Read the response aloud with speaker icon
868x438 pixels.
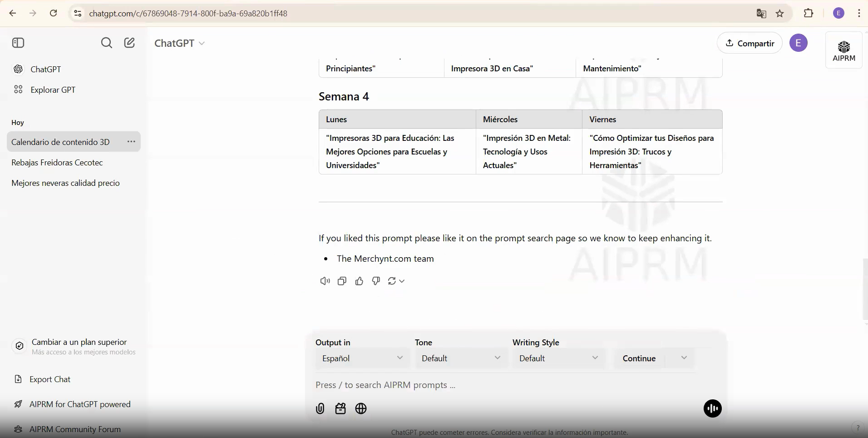point(325,281)
